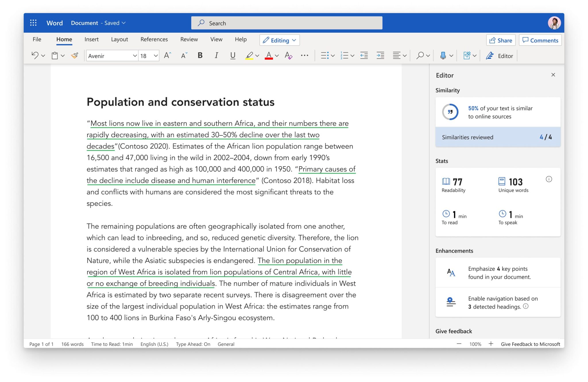Activate Dictate with the microphone icon
Viewport: 588px width, 382px height.
coord(443,55)
